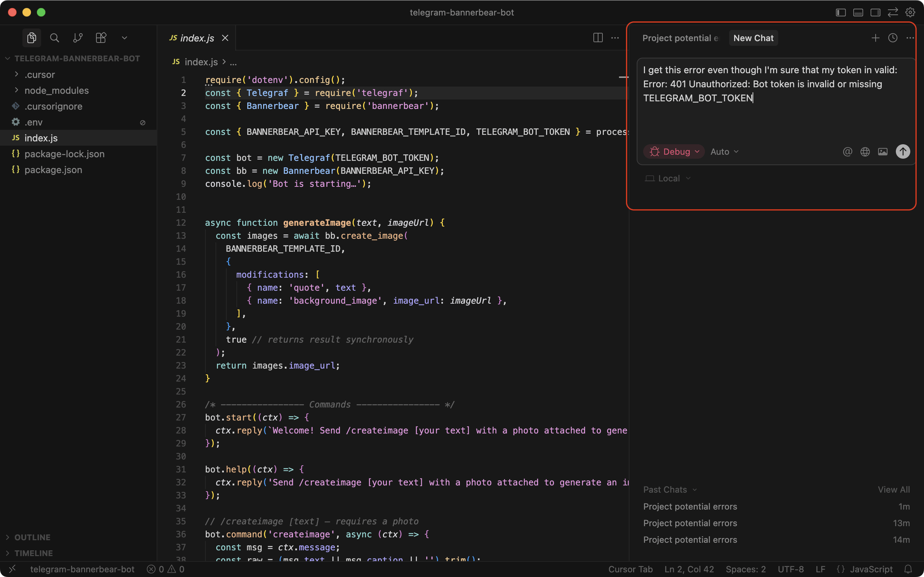Screen dimensions: 924x577
Task: Attach an image using the picture icon in chat
Action: click(882, 151)
